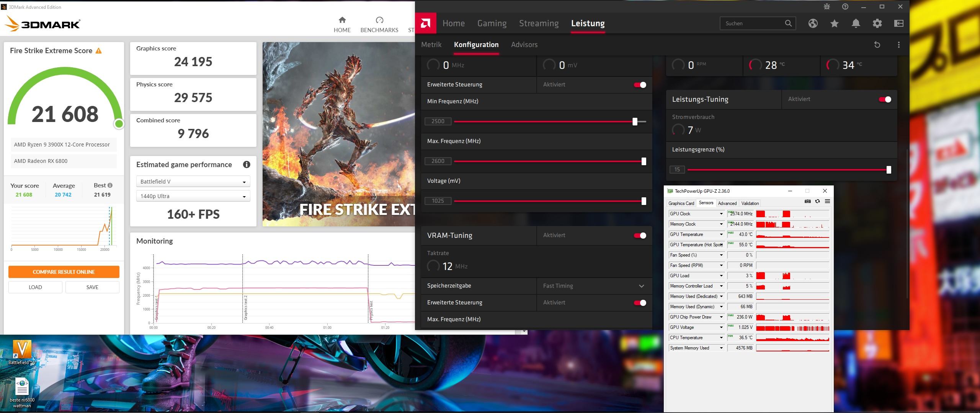Open GPU-Z hamburger menu
This screenshot has width=980, height=413.
coord(827,202)
